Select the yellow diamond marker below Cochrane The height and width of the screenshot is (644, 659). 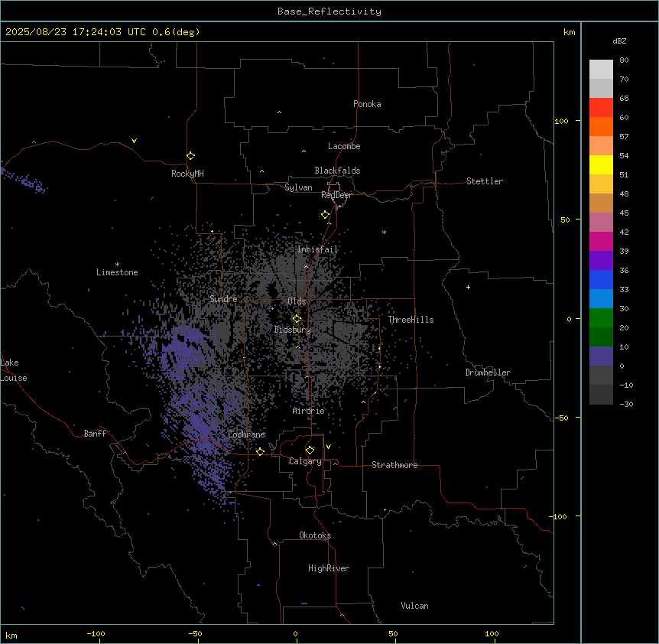pyautogui.click(x=260, y=452)
